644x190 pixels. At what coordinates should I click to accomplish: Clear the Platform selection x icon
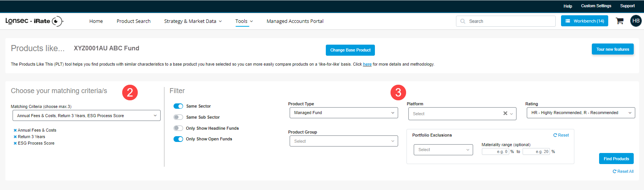tap(505, 113)
